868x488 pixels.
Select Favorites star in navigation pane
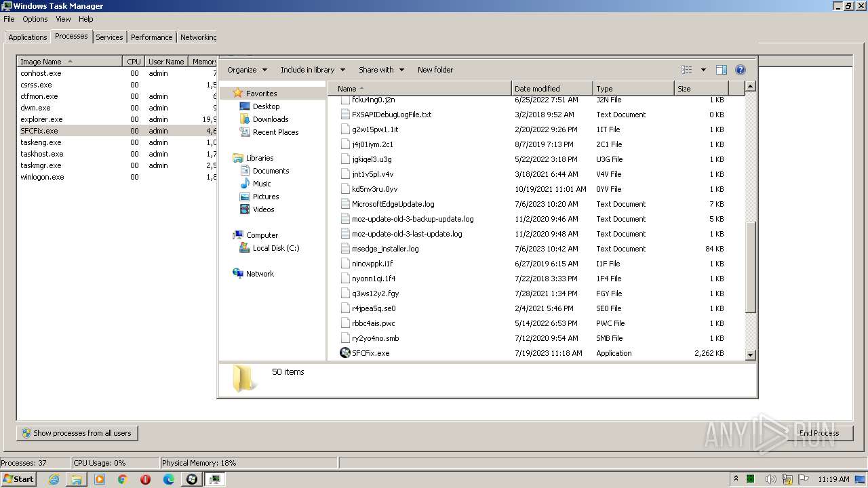click(x=237, y=94)
